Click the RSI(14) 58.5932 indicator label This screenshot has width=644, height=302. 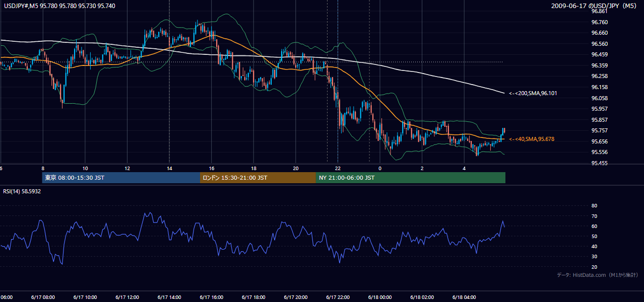point(22,191)
